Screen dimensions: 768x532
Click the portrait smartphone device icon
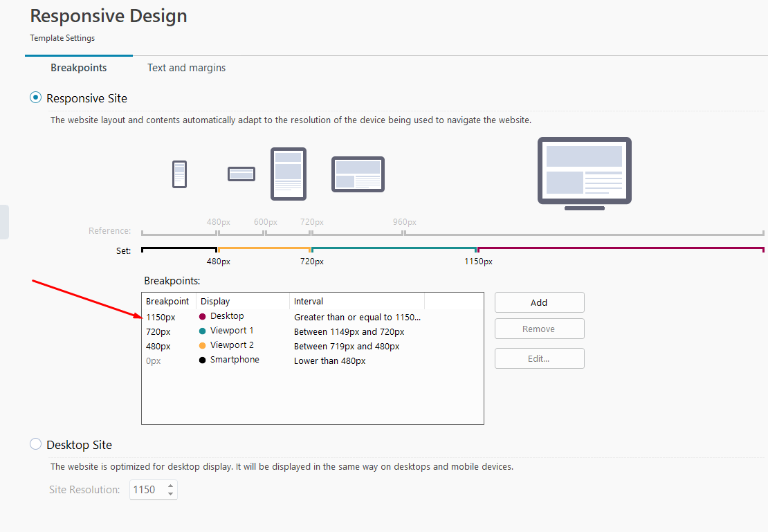(180, 174)
